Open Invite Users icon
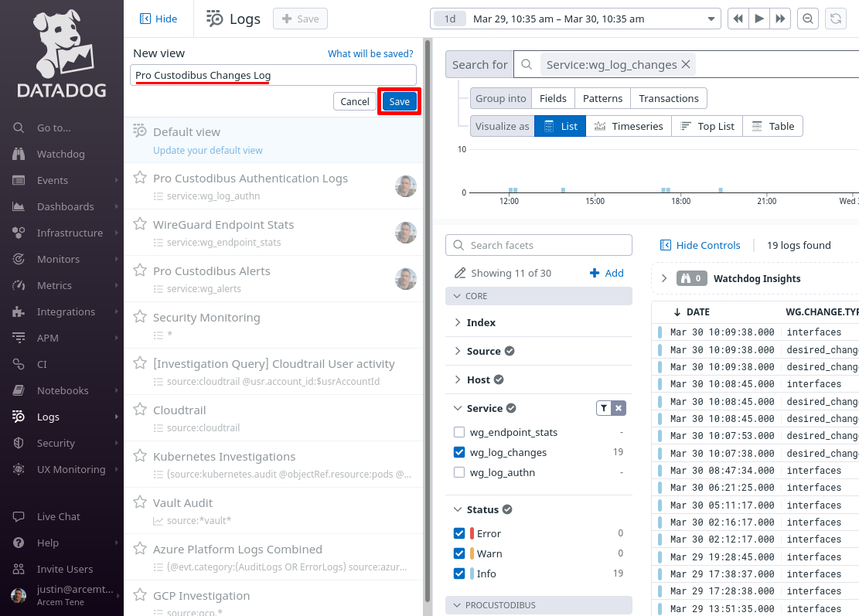 [x=19, y=569]
